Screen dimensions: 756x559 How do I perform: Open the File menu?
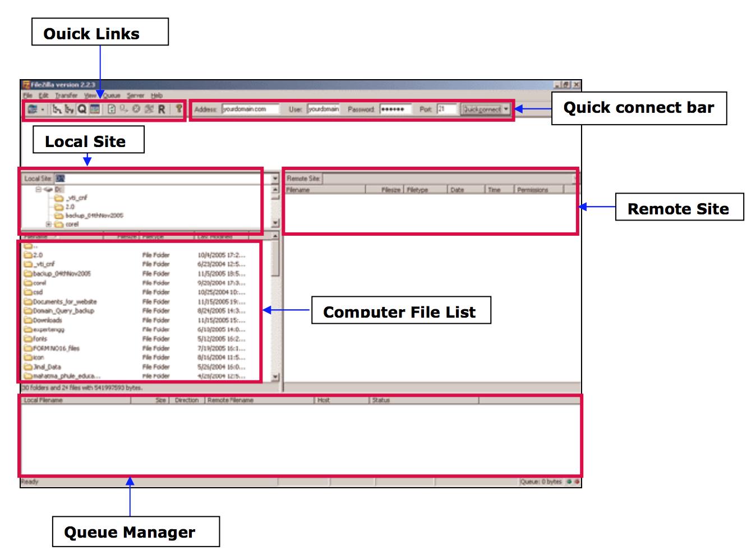coord(27,95)
